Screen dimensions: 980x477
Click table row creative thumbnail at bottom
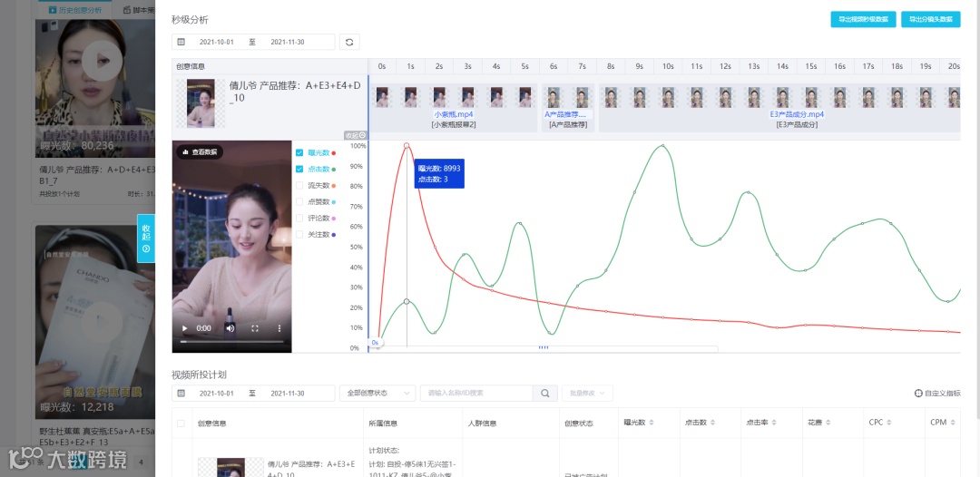[230, 468]
